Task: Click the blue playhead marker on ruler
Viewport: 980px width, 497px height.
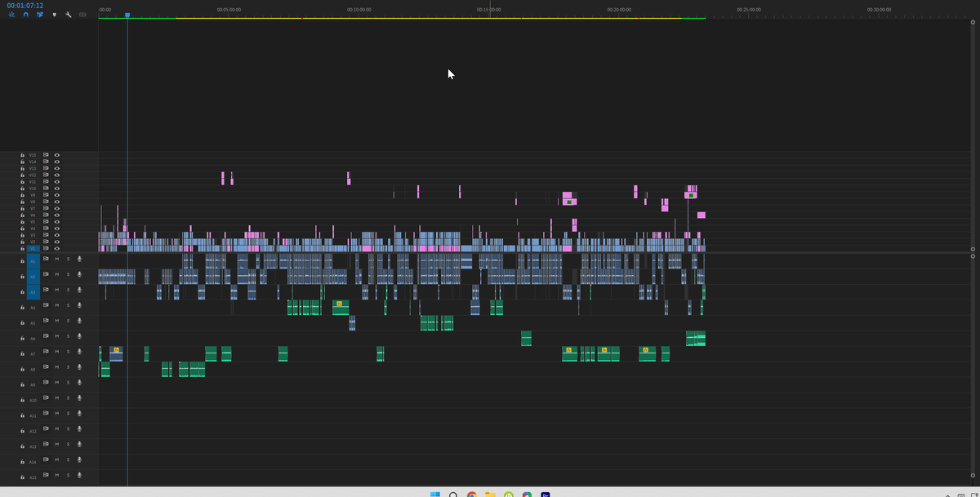Action: pos(127,15)
